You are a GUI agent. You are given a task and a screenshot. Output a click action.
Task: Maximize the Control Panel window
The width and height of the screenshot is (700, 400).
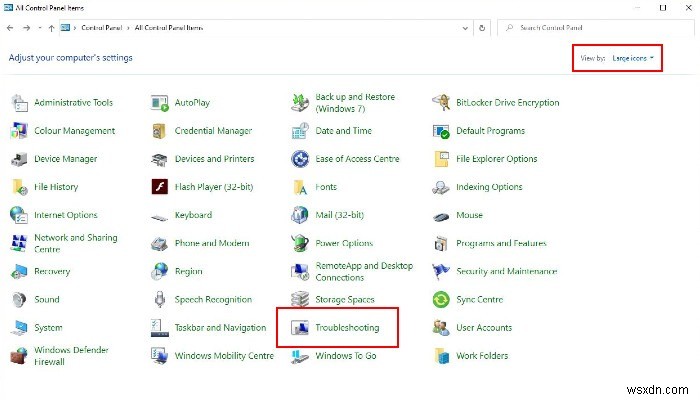coord(663,8)
